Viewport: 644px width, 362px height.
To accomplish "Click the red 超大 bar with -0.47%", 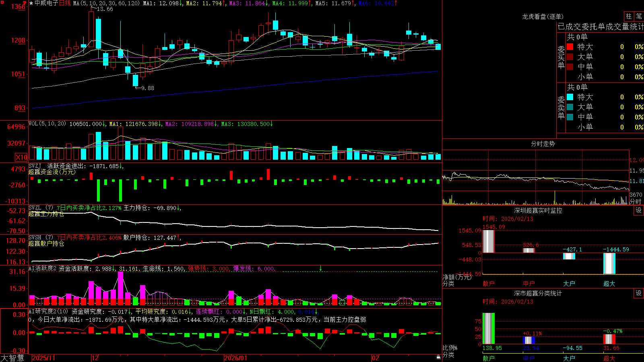I will (609, 339).
